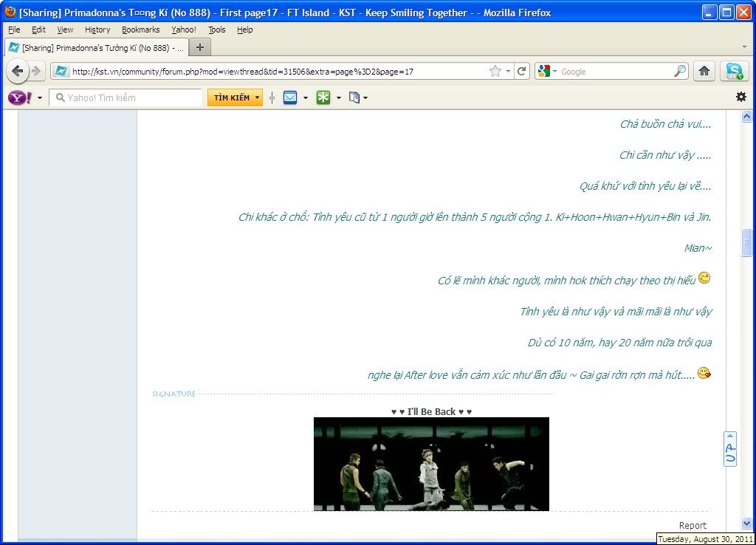This screenshot has height=545, width=756.
Task: Open the History menu
Action: 97,30
